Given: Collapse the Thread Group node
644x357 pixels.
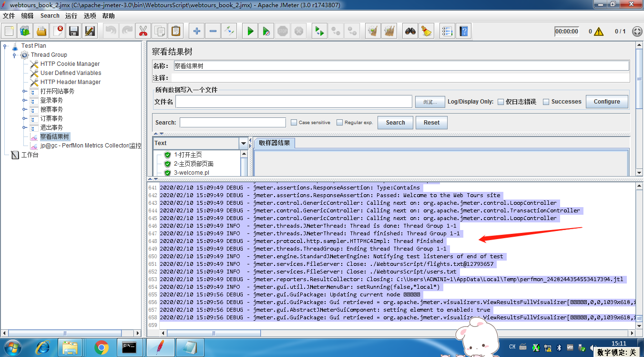Looking at the screenshot, I should click(x=15, y=55).
